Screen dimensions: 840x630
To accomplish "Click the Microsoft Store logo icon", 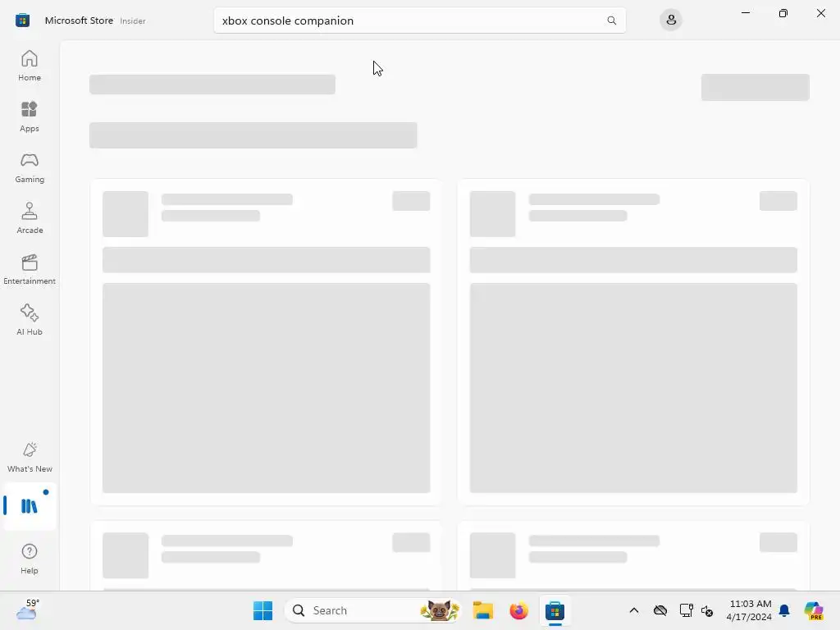I will 22,21.
